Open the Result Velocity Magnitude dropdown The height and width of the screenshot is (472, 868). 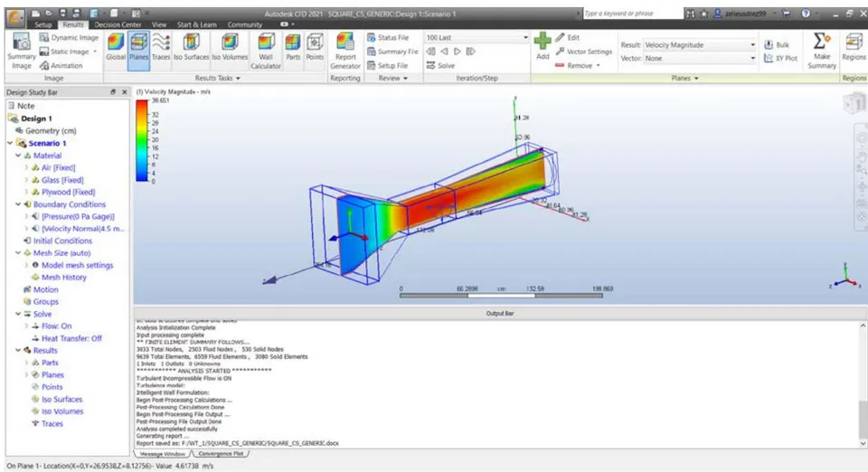tap(700, 45)
